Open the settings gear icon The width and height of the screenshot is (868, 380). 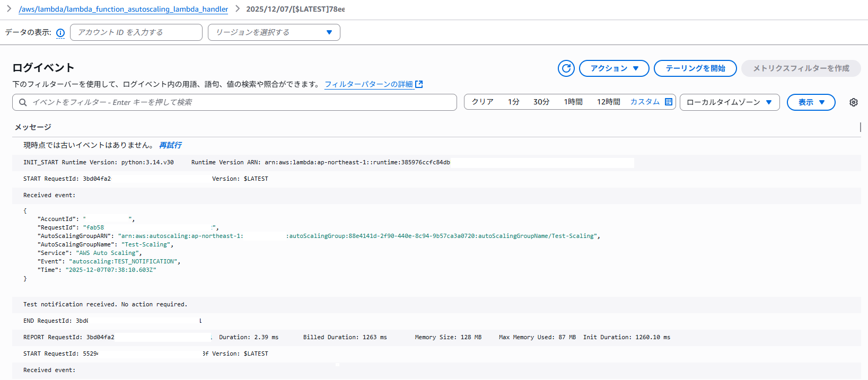pyautogui.click(x=853, y=102)
